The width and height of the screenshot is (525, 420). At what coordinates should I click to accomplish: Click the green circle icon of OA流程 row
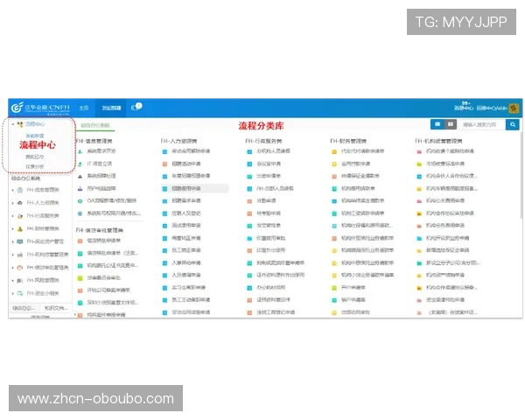pyautogui.click(x=80, y=201)
